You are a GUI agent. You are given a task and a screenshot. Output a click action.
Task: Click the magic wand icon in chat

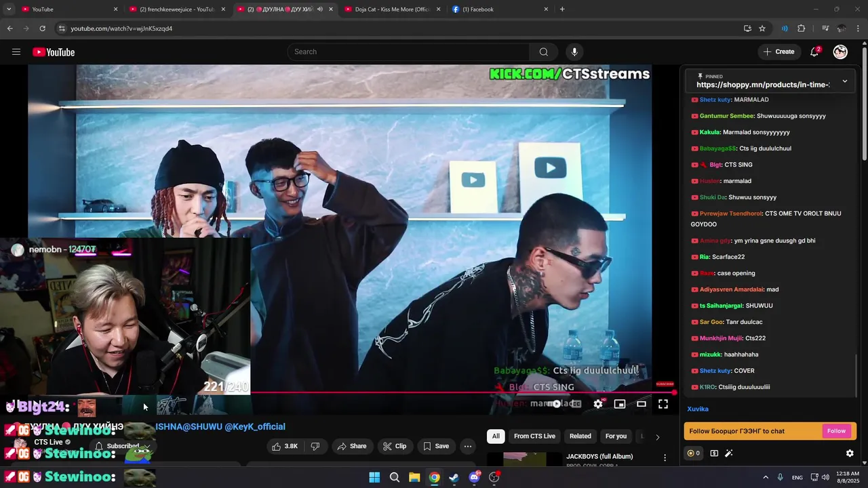[x=730, y=453]
